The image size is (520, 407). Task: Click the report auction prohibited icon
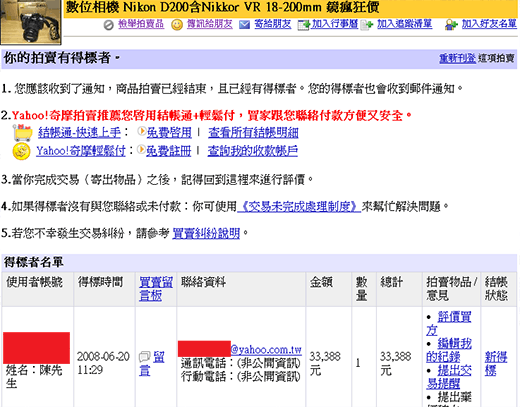coord(108,25)
